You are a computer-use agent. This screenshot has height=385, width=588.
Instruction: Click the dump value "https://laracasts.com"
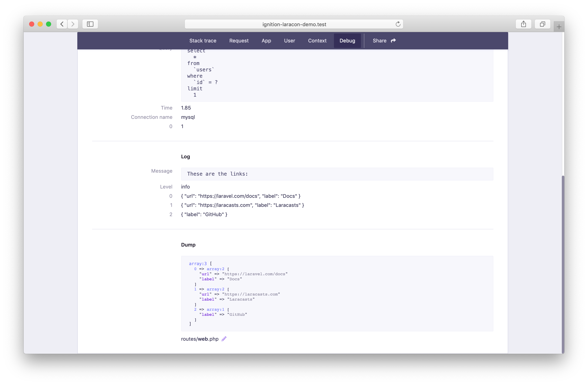[x=251, y=294]
